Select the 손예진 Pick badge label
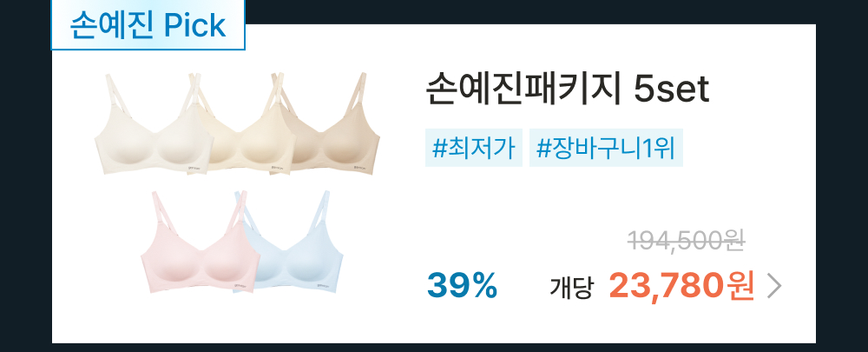This screenshot has height=352, width=868. [x=148, y=25]
